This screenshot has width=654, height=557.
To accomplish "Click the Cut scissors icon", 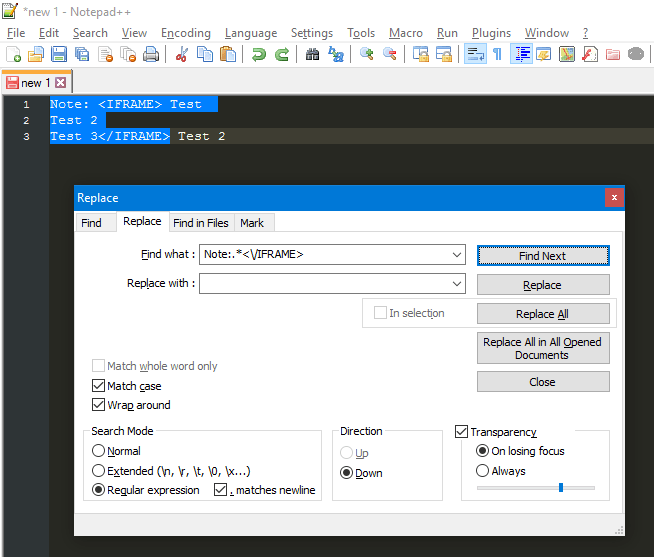I will [x=182, y=54].
